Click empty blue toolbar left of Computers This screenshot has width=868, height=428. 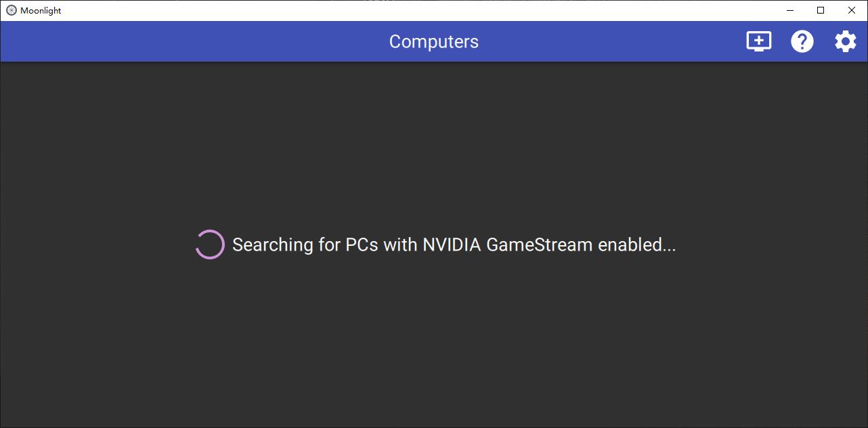pos(190,41)
